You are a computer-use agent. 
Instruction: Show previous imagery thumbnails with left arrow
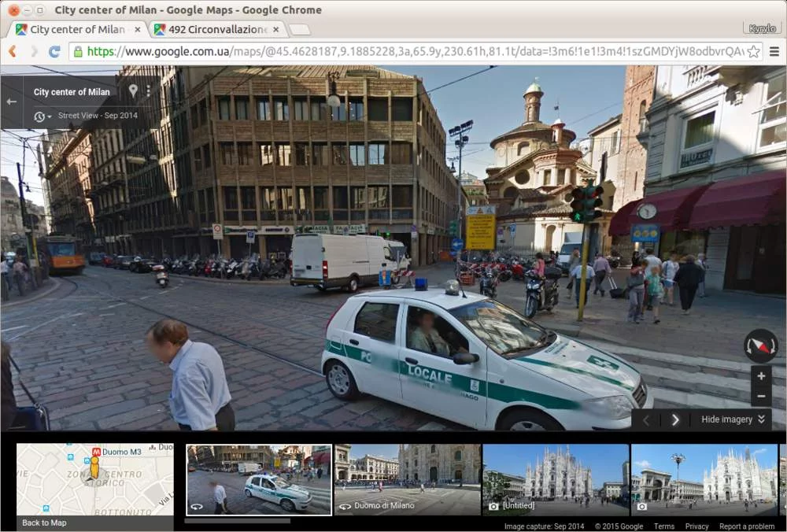(x=646, y=419)
